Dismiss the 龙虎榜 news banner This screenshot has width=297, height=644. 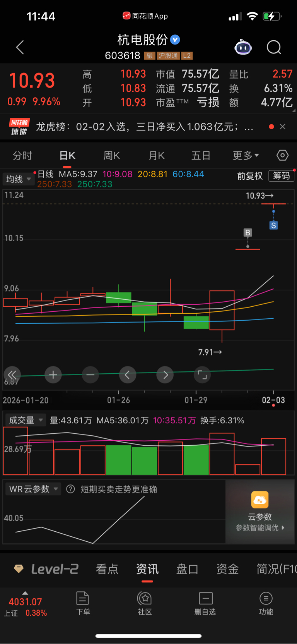(283, 127)
